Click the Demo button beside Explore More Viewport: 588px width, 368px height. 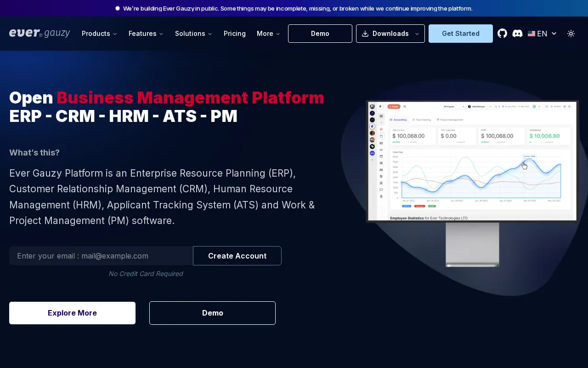[x=212, y=313]
